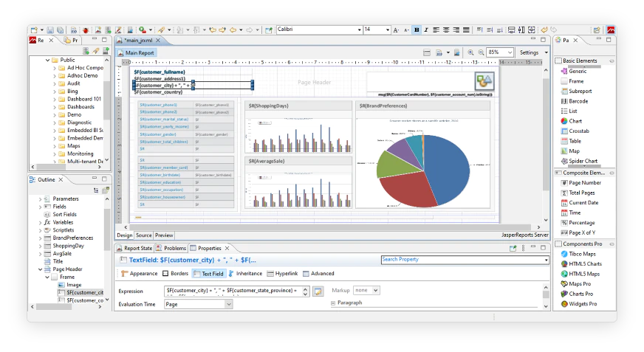Image resolution: width=644 pixels, height=352 pixels.
Task: Click image placeholder in Page Header
Action: pos(484,81)
